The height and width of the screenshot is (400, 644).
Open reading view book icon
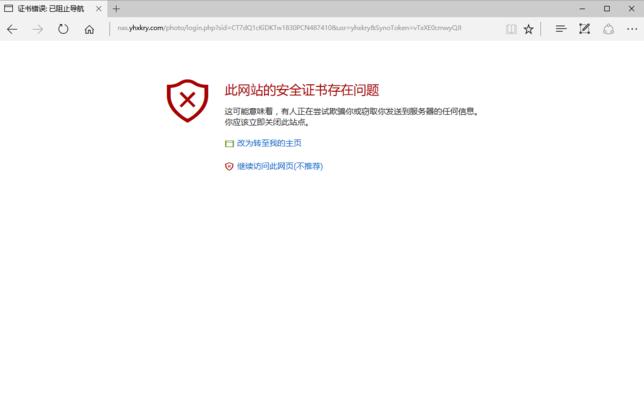[511, 29]
